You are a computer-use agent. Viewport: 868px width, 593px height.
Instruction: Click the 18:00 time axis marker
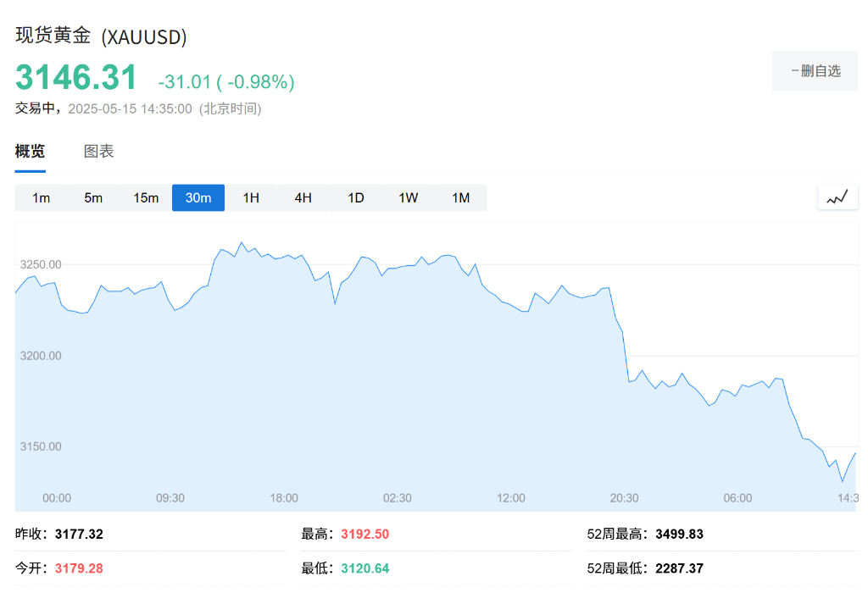284,498
